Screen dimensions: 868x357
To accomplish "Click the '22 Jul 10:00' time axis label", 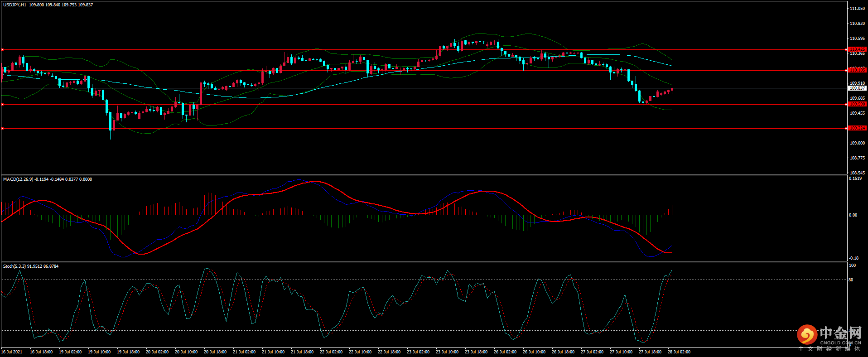I will point(360,352).
